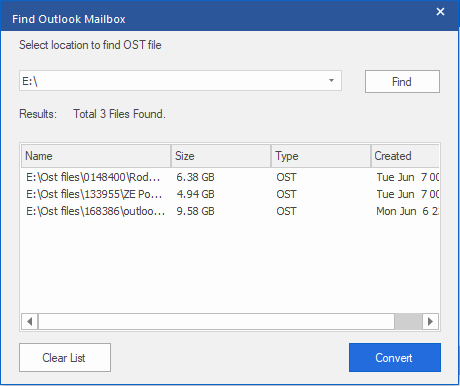Click the Created date of the 4.94 GB row
This screenshot has height=386, width=460.
(408, 194)
